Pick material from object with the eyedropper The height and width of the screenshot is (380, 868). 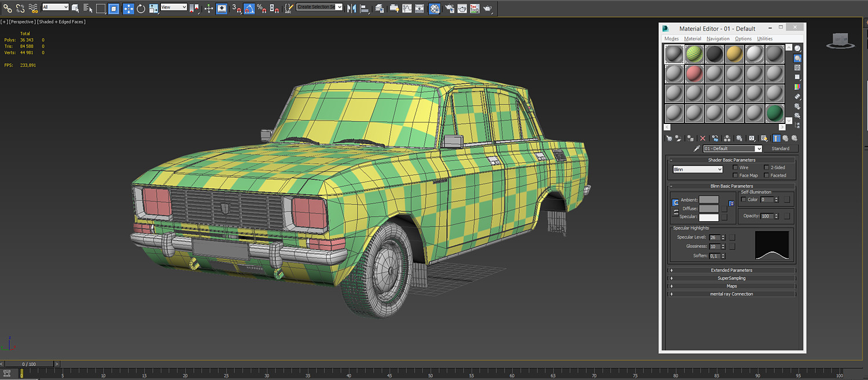(697, 148)
